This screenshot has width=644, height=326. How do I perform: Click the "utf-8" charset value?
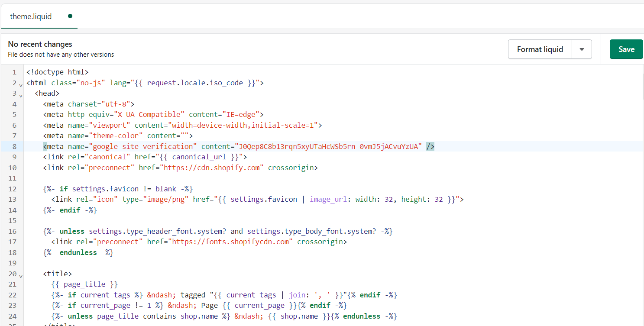tap(116, 104)
